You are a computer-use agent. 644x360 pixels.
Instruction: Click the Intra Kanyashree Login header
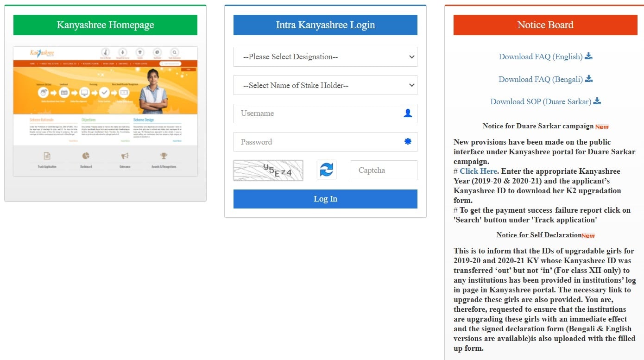325,25
